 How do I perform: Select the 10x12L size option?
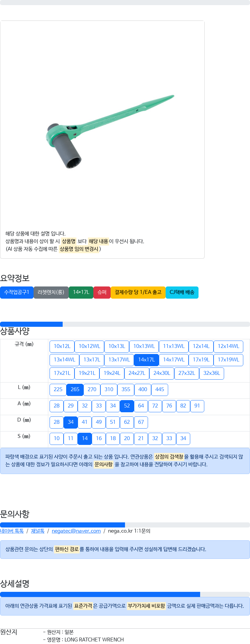62,346
